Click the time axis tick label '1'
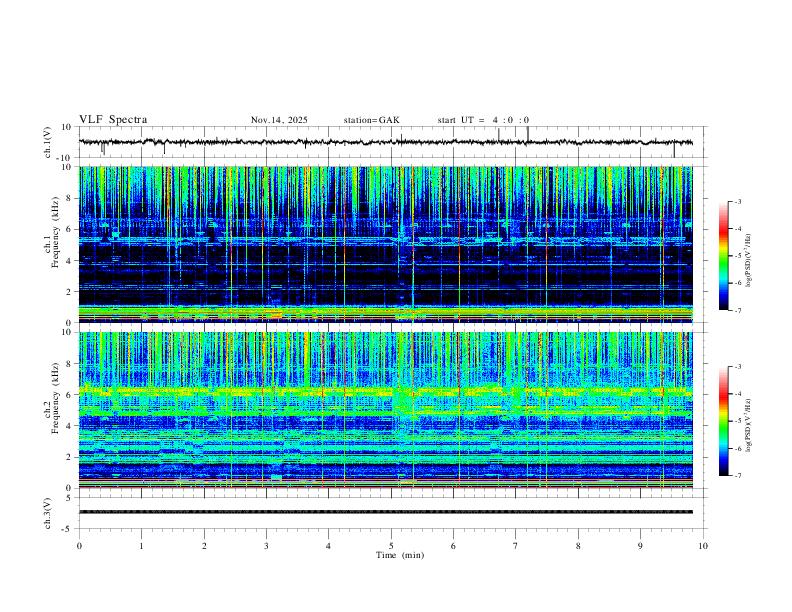792x612 pixels. click(x=141, y=546)
